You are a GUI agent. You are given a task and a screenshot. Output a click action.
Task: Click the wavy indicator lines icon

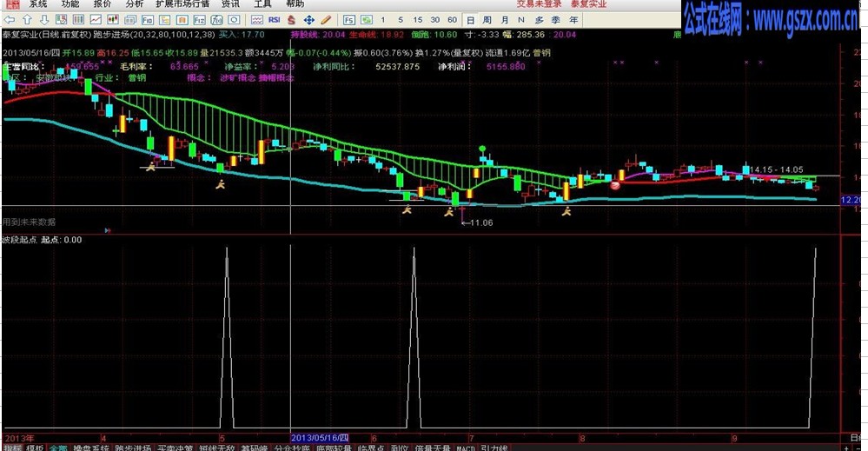[257, 20]
